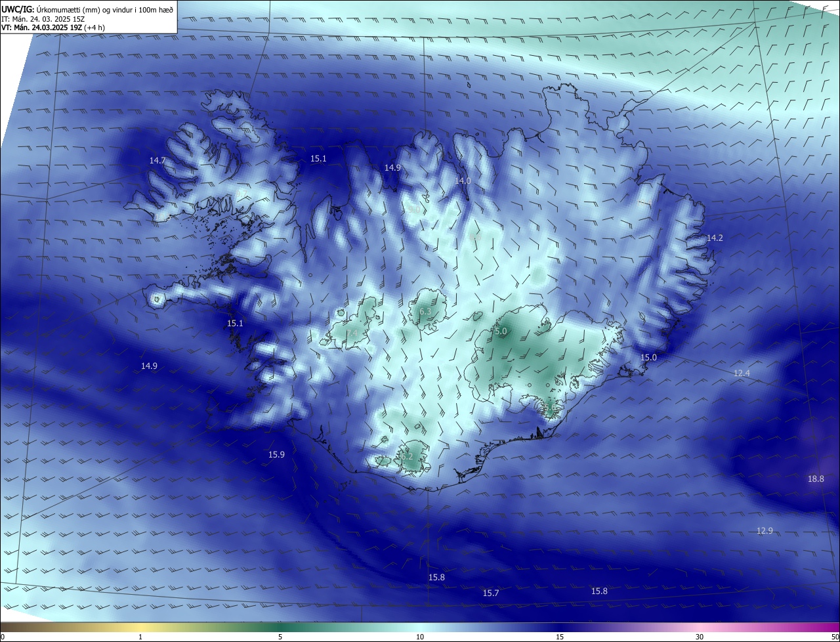Screen dimensions: 840x642
Task: Click the 14.7 value near the Westfjords
Action: [x=157, y=160]
